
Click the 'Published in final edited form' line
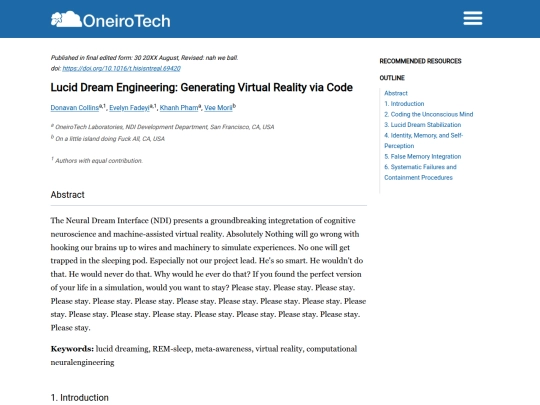(x=144, y=58)
